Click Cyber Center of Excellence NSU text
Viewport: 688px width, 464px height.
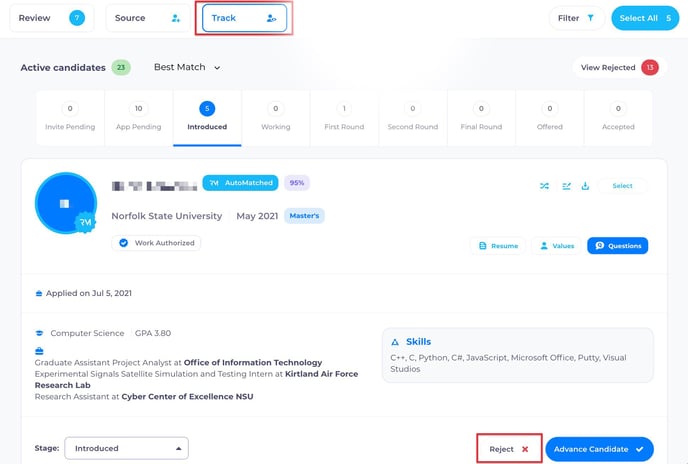[x=187, y=396]
